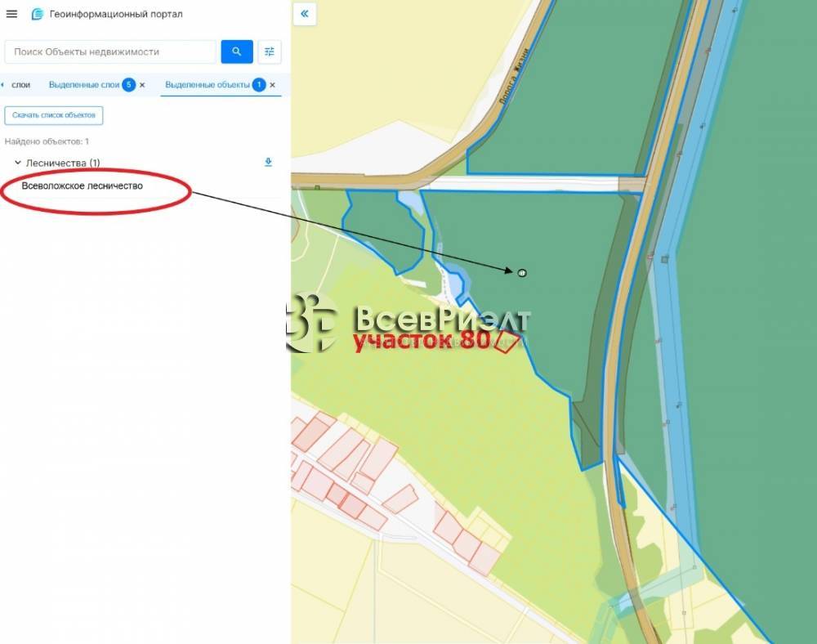Viewport: 817px width, 644px height.
Task: Close the Выделенные слои tab
Action: click(142, 85)
